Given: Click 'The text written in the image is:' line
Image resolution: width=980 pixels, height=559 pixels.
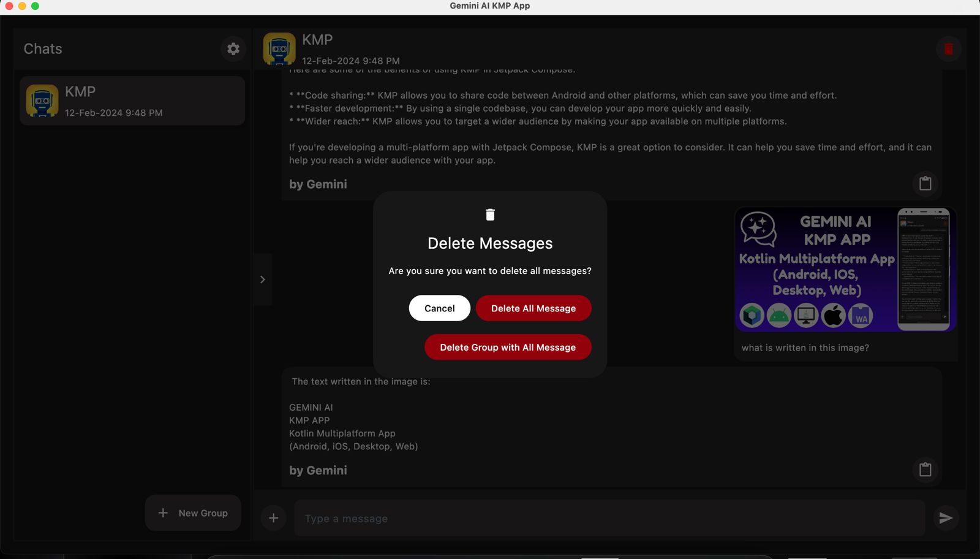Looking at the screenshot, I should coord(361,381).
